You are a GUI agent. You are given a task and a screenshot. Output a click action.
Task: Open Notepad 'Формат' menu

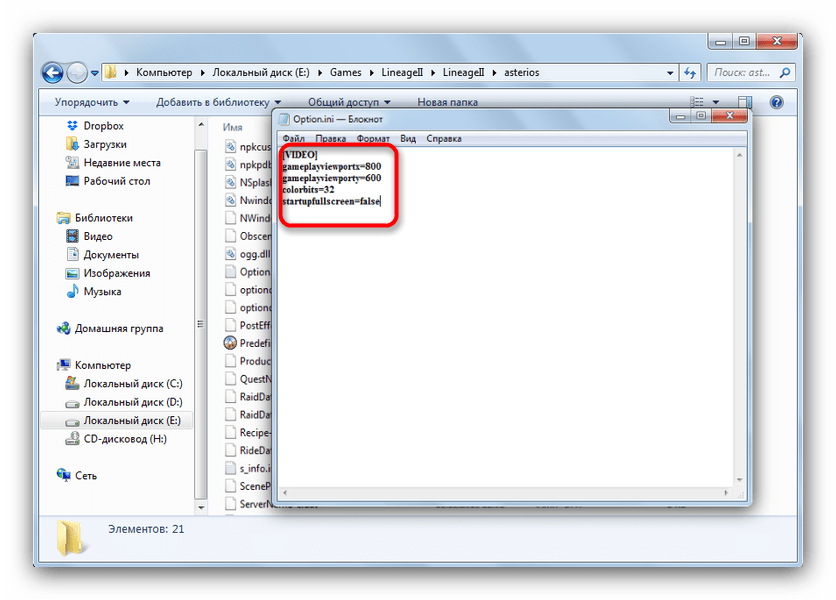click(373, 139)
